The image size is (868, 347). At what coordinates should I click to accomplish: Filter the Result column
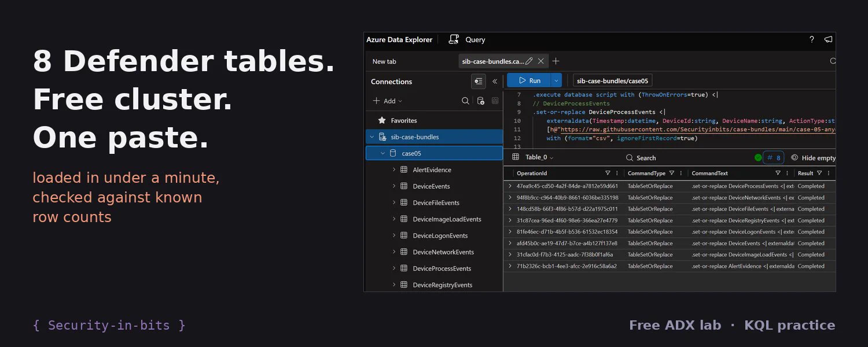click(819, 173)
